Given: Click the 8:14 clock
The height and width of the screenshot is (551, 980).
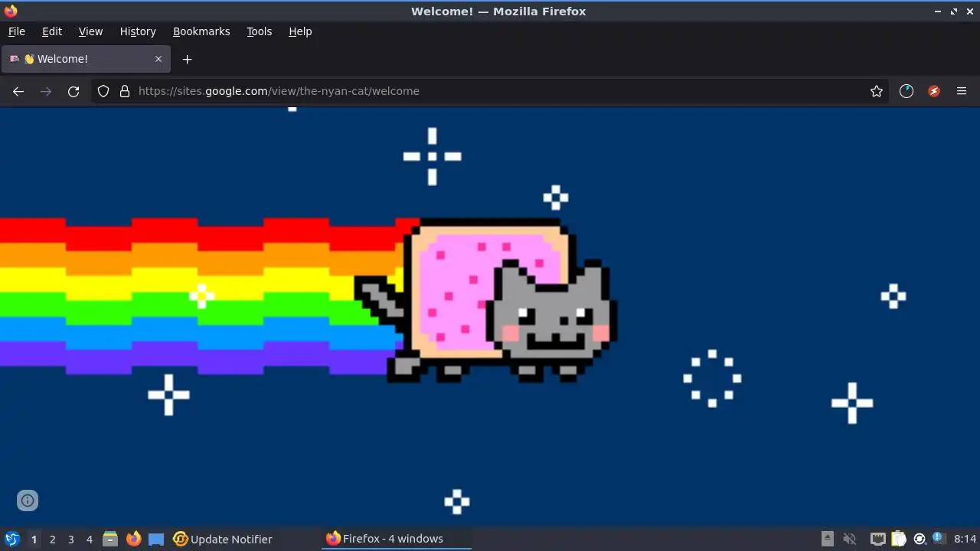Looking at the screenshot, I should click(x=965, y=539).
